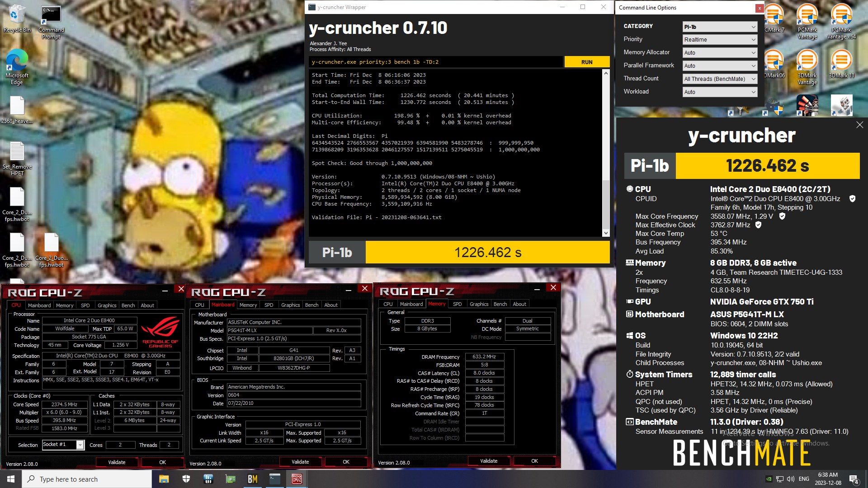This screenshot has height=488, width=868.
Task: Click the verified shield beside Max Effective Clock
Action: 758,225
